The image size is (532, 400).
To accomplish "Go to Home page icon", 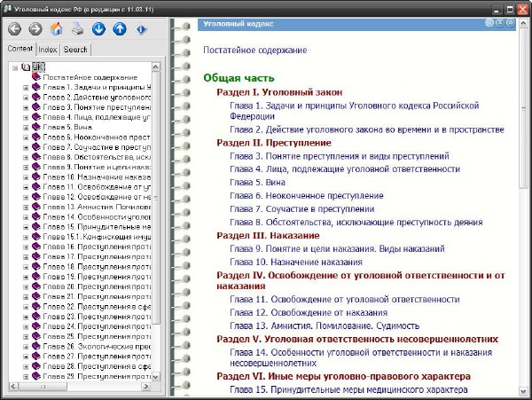I will (x=57, y=28).
